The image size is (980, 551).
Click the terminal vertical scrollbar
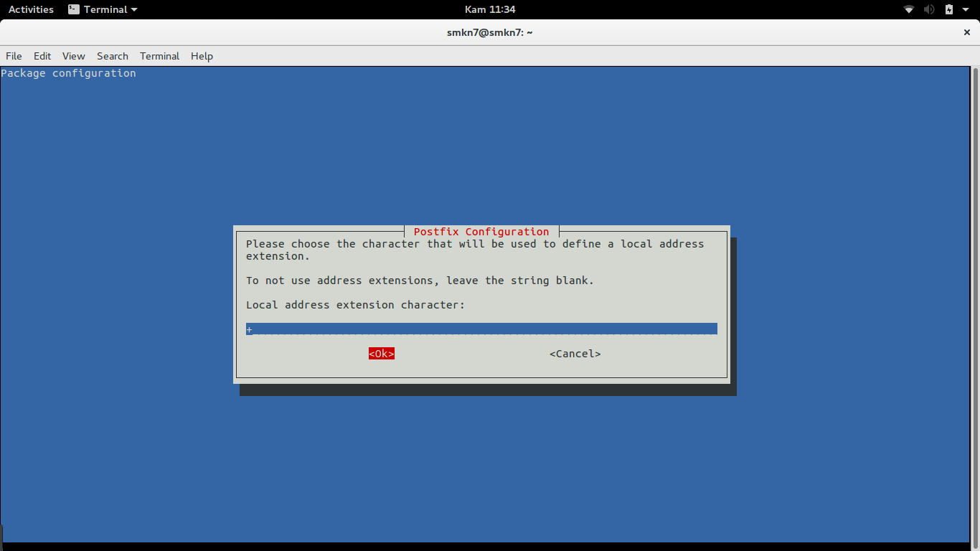(975, 304)
